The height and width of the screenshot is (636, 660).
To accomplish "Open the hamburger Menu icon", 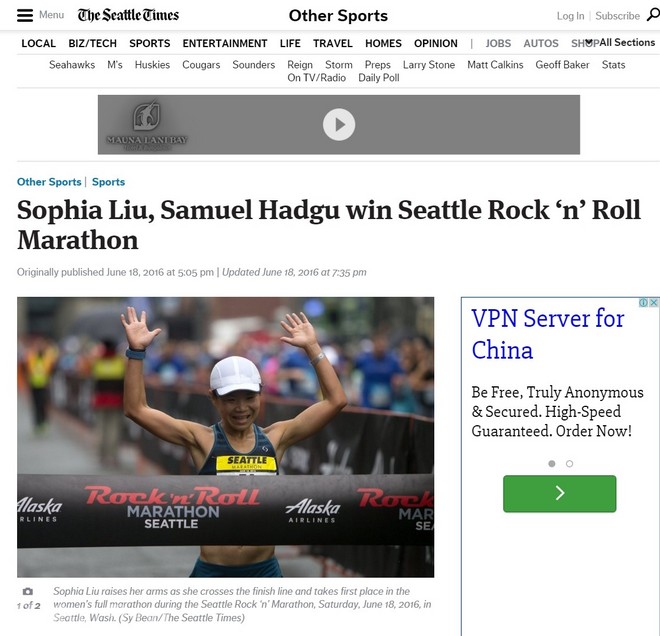I will [25, 15].
